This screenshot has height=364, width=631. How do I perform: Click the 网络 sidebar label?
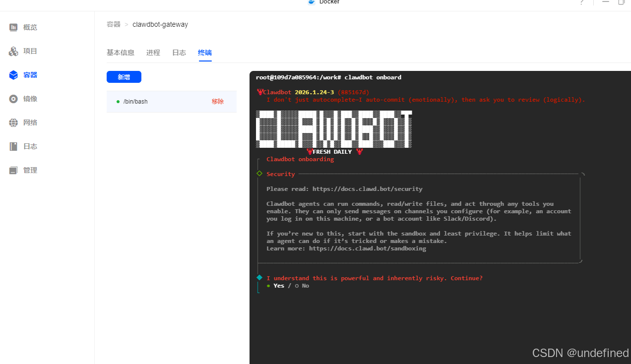(30, 122)
